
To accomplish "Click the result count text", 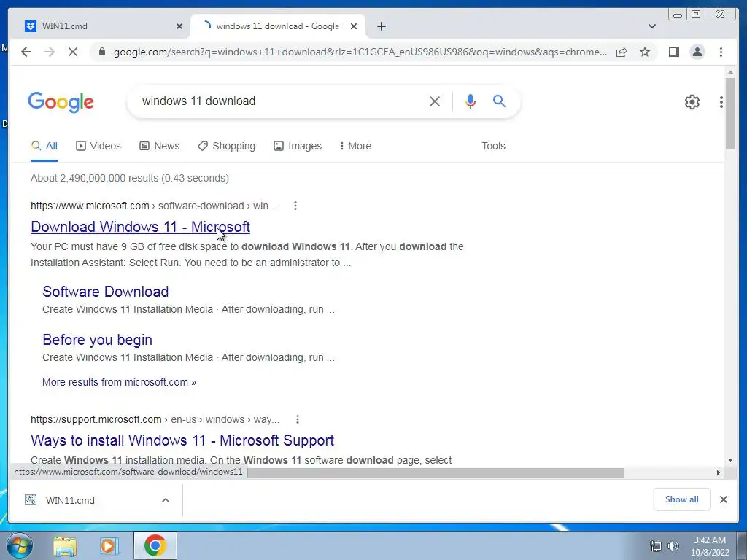I will pyautogui.click(x=130, y=178).
